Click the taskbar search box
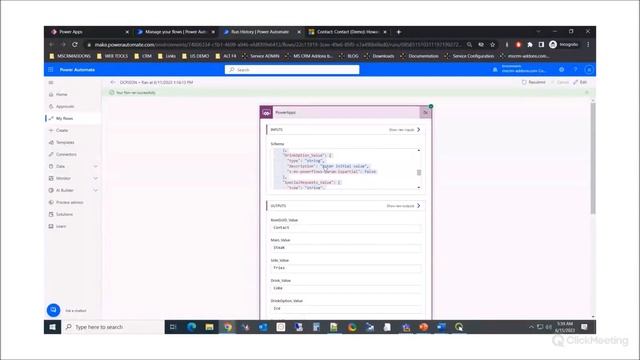The width and height of the screenshot is (640, 360). 113,327
